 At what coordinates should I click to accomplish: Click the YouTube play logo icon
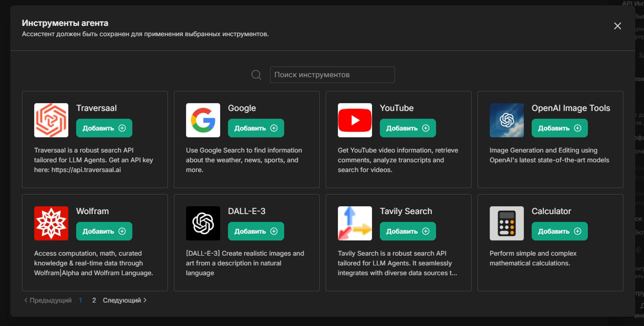[355, 120]
